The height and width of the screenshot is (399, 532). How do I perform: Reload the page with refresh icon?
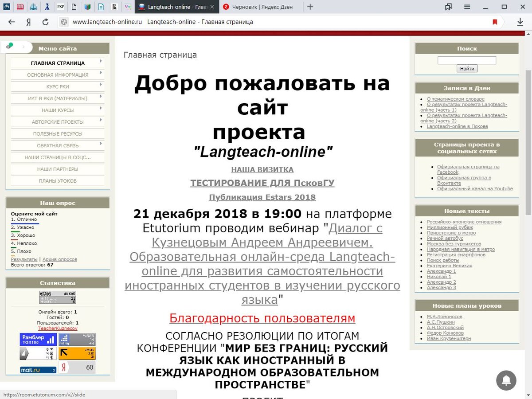[x=45, y=22]
